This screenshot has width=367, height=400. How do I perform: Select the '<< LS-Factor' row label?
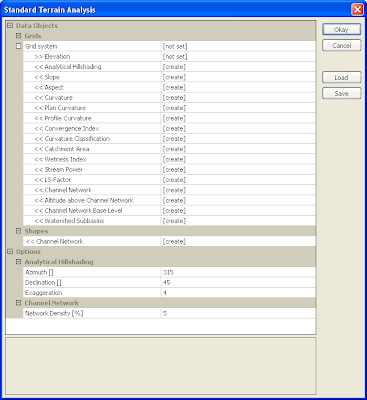pyautogui.click(x=52, y=180)
